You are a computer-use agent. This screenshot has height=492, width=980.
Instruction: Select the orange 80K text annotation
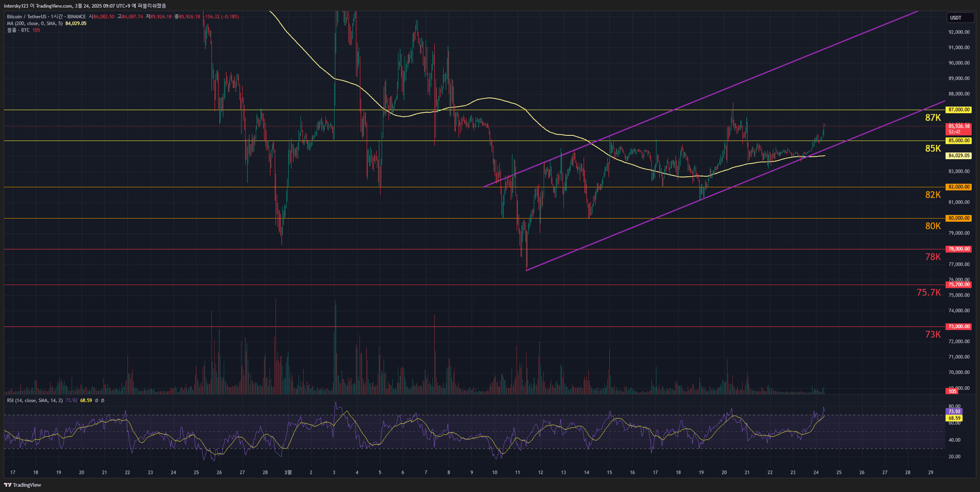[933, 226]
